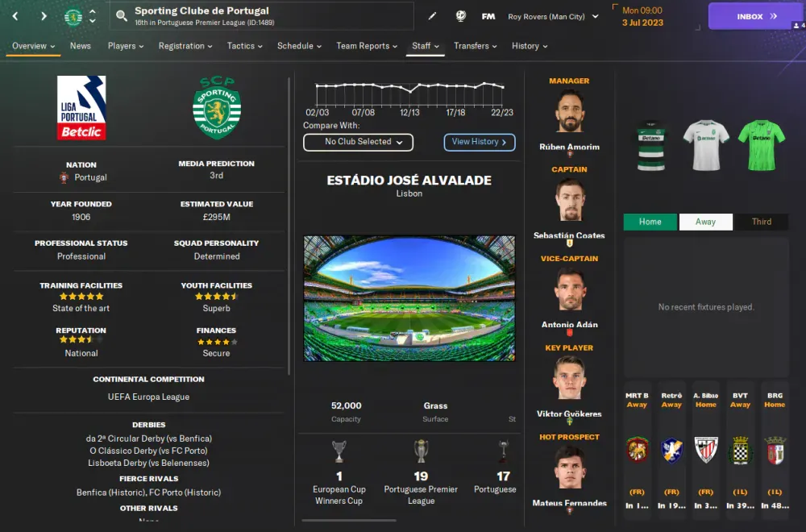
Task: Switch to the Home kit tab
Action: click(x=650, y=222)
